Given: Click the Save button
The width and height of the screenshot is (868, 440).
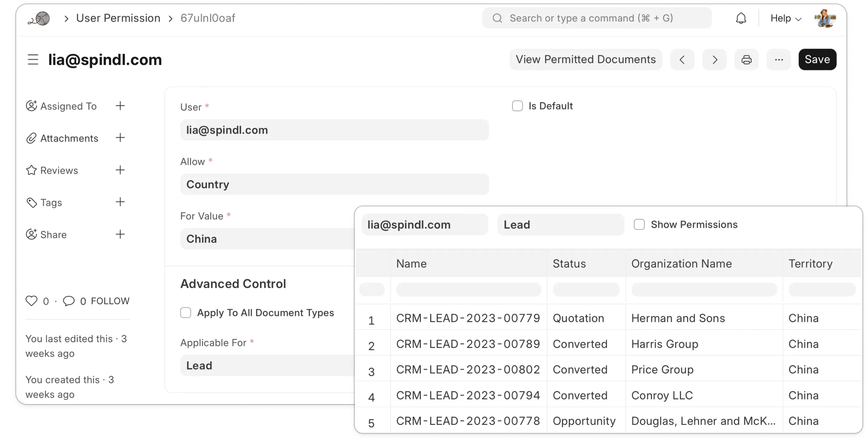Looking at the screenshot, I should 817,60.
